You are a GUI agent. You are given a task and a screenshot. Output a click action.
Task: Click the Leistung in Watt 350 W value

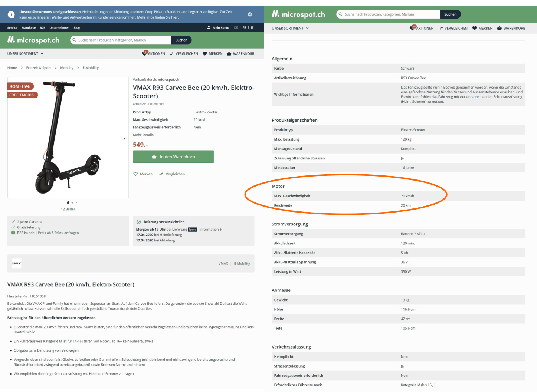406,271
